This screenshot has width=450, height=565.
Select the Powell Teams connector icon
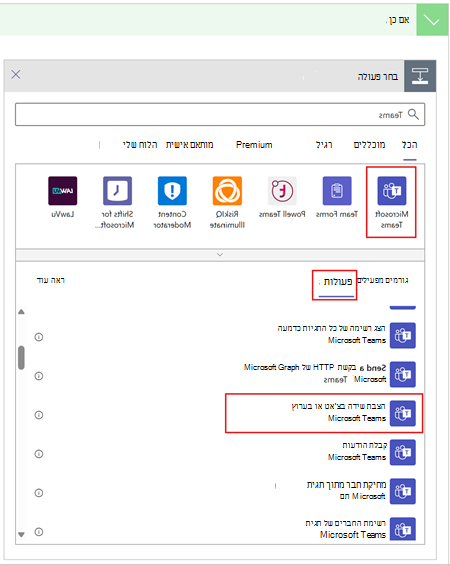coord(282,191)
